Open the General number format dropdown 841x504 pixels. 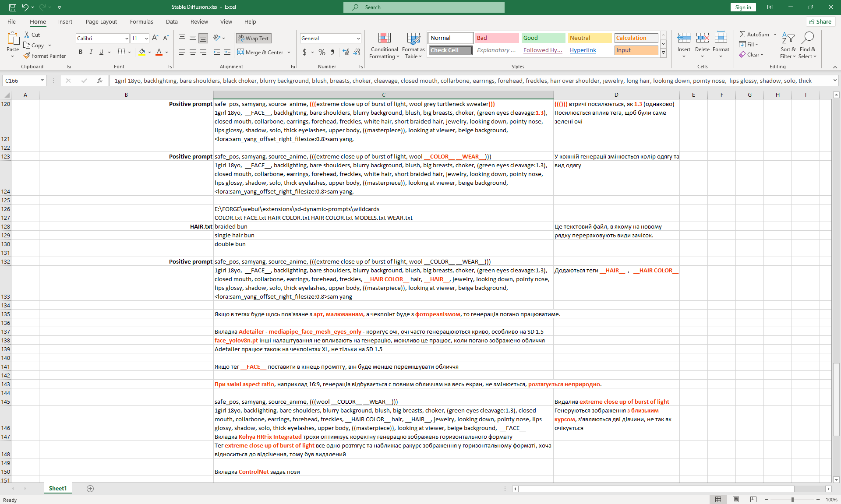click(358, 39)
